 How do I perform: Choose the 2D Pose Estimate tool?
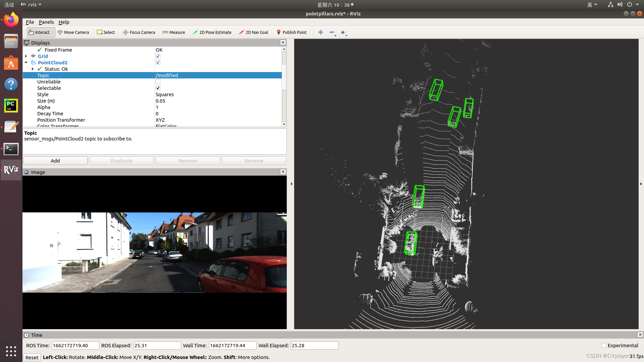tap(212, 32)
